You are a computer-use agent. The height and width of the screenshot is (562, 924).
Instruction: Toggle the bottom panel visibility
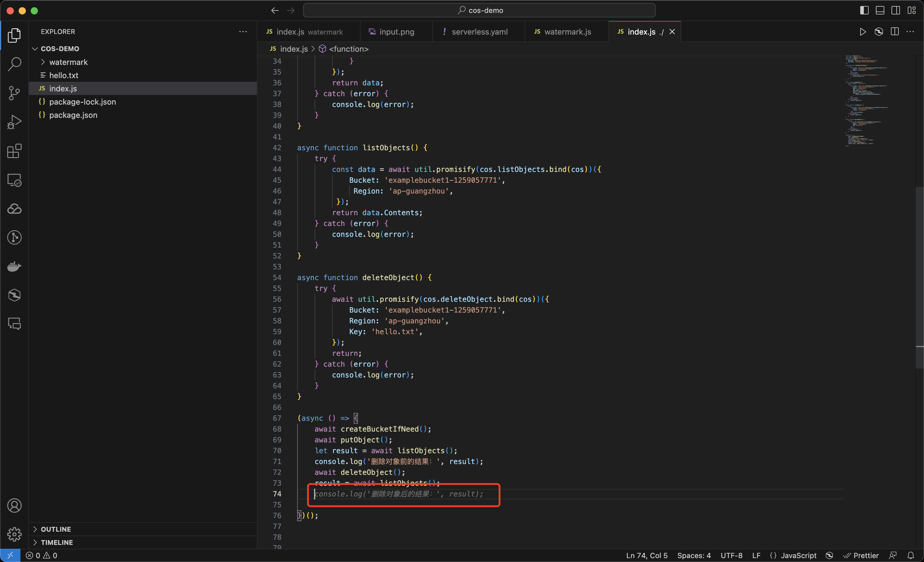[880, 11]
